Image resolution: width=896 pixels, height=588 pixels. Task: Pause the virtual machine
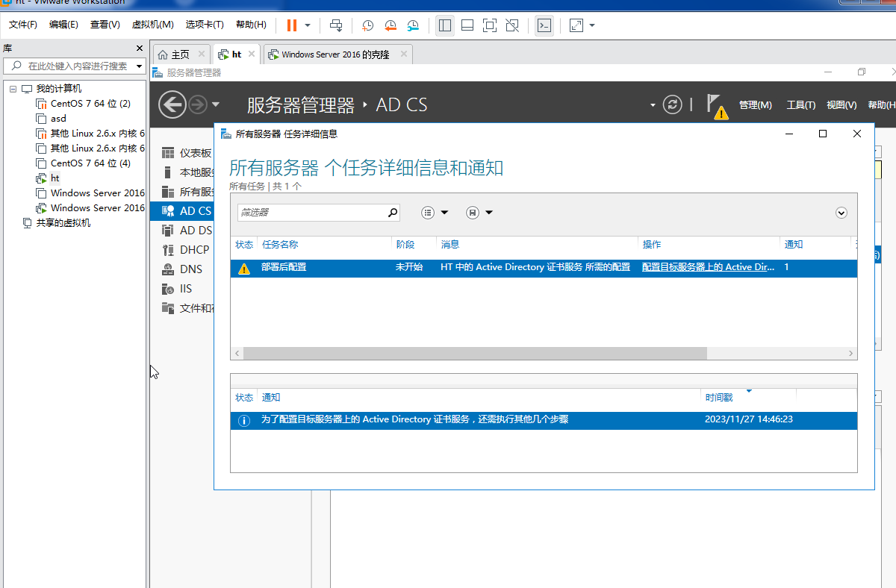pyautogui.click(x=291, y=25)
